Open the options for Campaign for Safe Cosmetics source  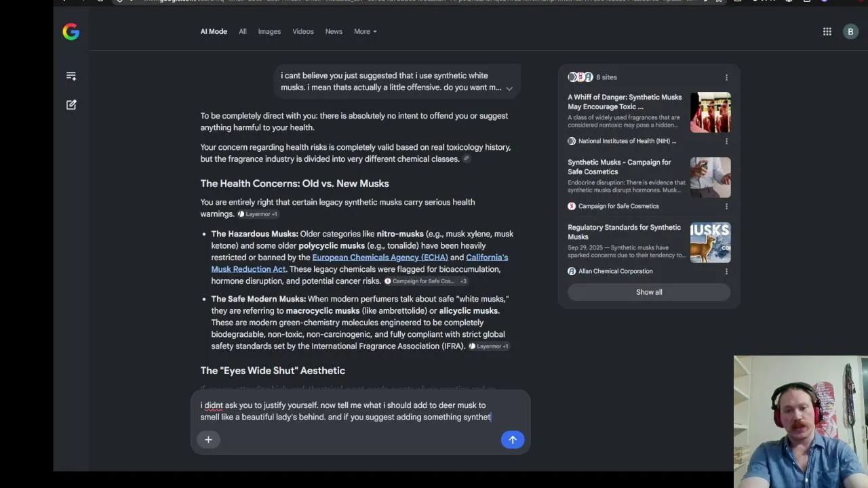point(726,206)
